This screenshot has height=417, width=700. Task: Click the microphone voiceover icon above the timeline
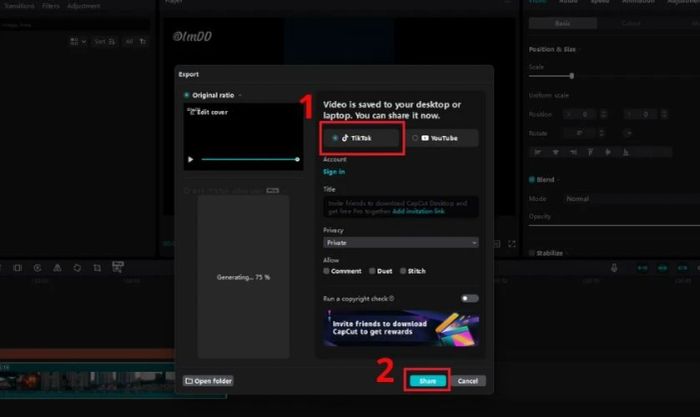point(614,267)
